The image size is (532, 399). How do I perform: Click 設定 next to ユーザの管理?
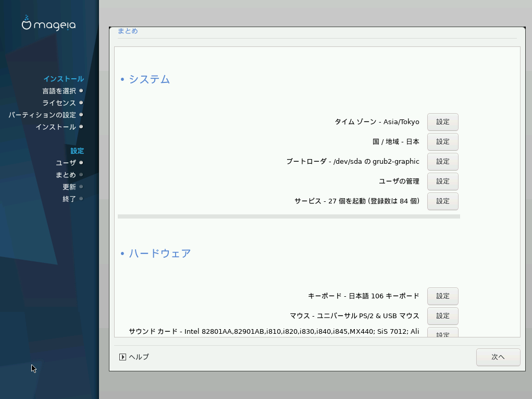coord(442,182)
